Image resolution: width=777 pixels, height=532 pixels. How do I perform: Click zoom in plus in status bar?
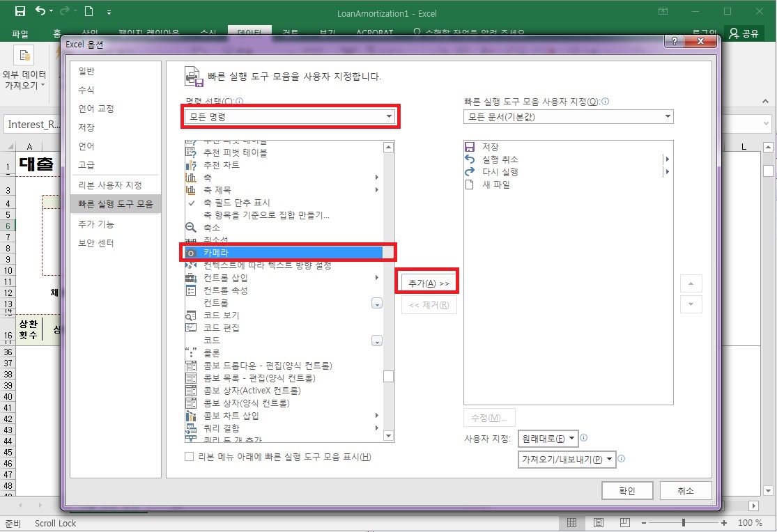(x=724, y=522)
